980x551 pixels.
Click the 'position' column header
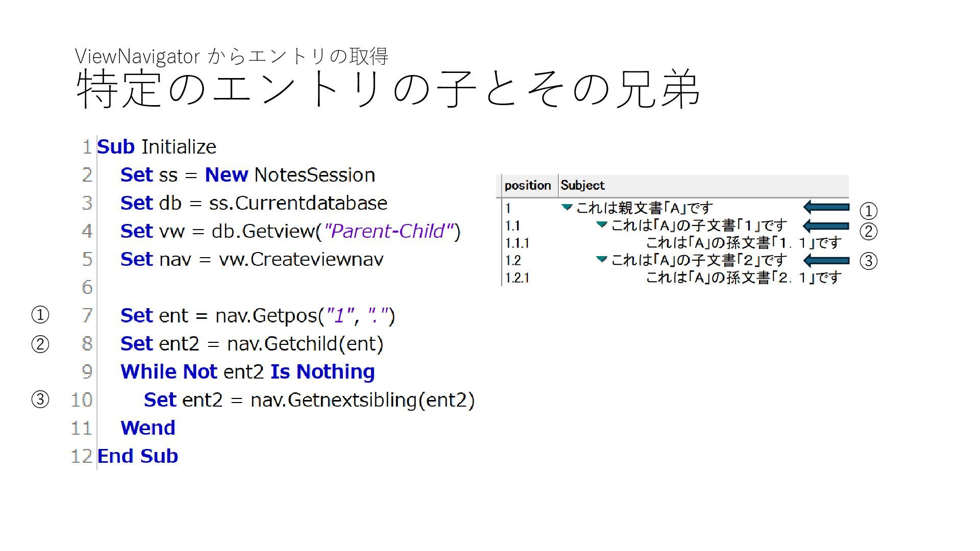pyautogui.click(x=527, y=186)
